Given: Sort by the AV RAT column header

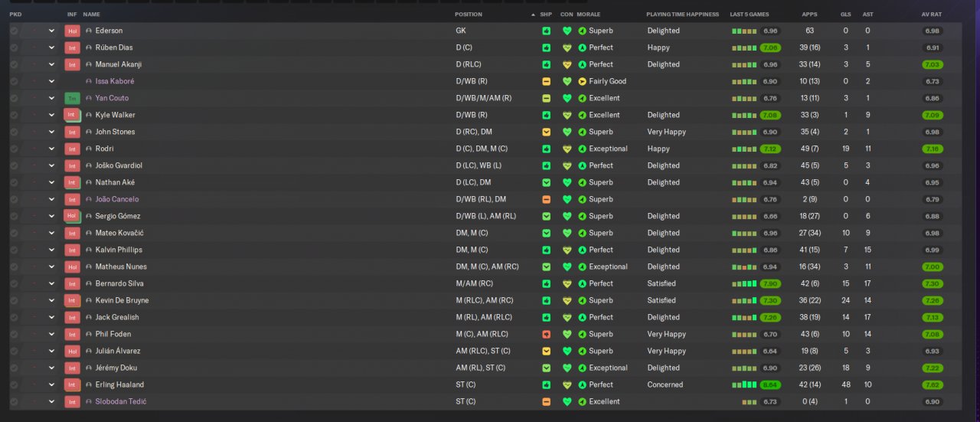Looking at the screenshot, I should click(x=932, y=15).
